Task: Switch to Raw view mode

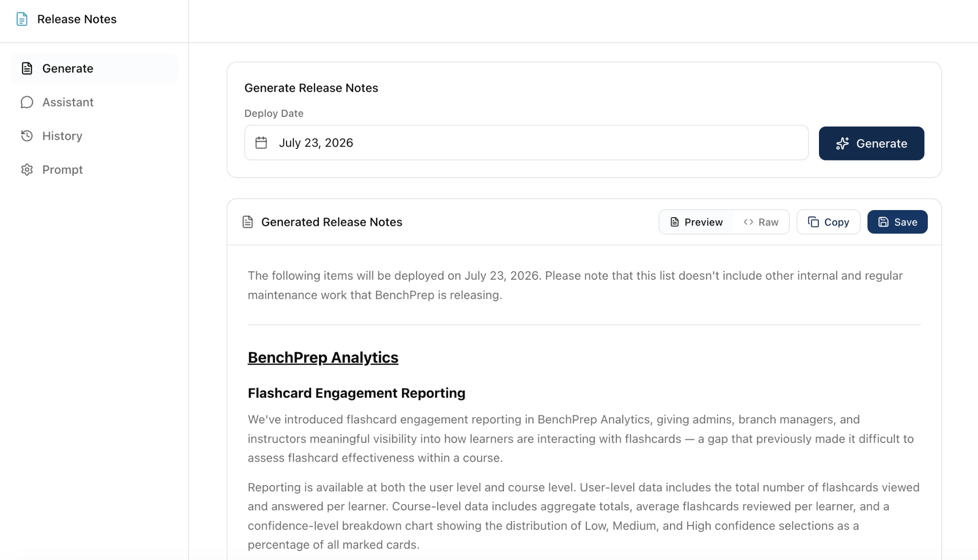Action: click(761, 222)
